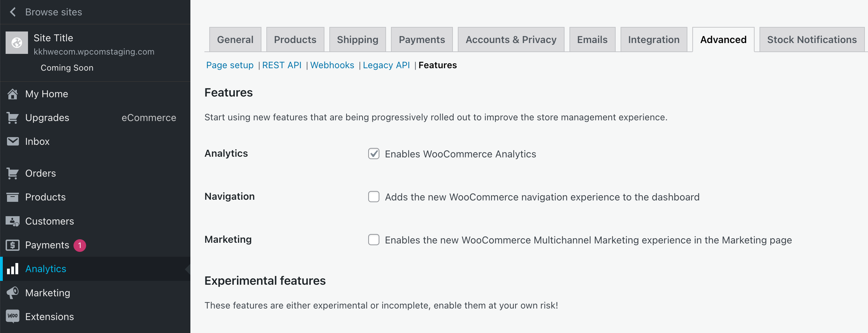Image resolution: width=868 pixels, height=333 pixels.
Task: Open the Stock Notifications tab
Action: coord(811,39)
